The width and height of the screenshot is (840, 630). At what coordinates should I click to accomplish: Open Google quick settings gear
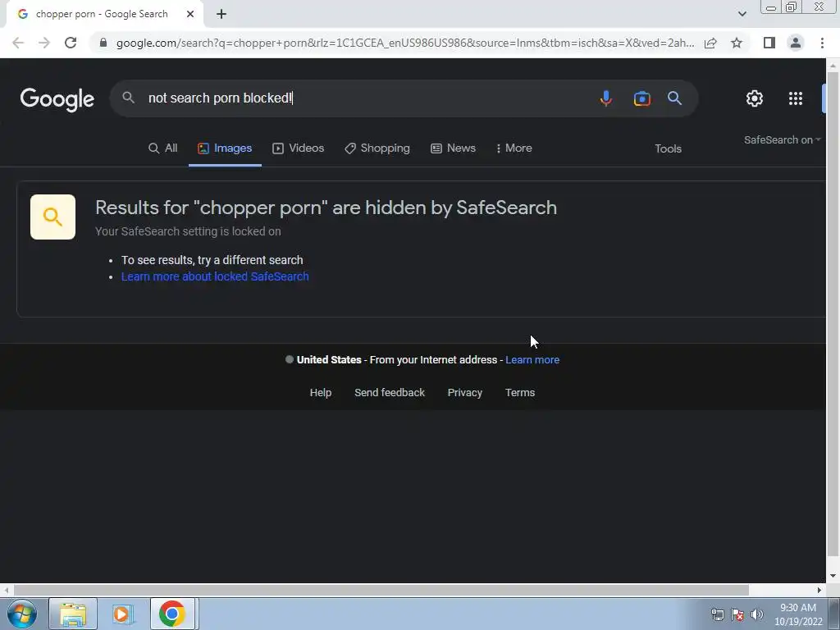click(x=755, y=98)
